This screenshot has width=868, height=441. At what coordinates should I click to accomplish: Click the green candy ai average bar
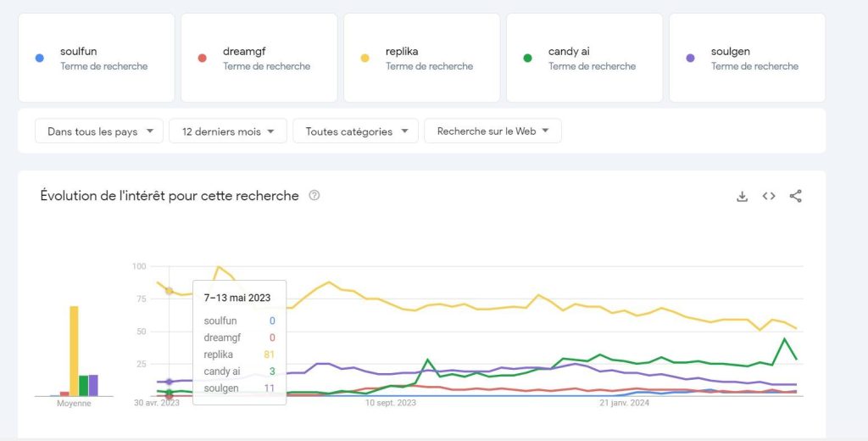[84, 386]
